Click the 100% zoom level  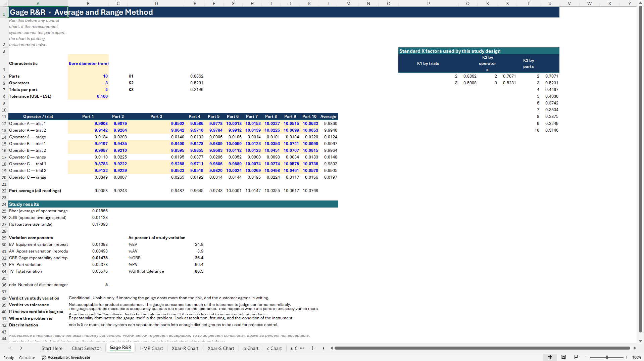[x=637, y=357]
